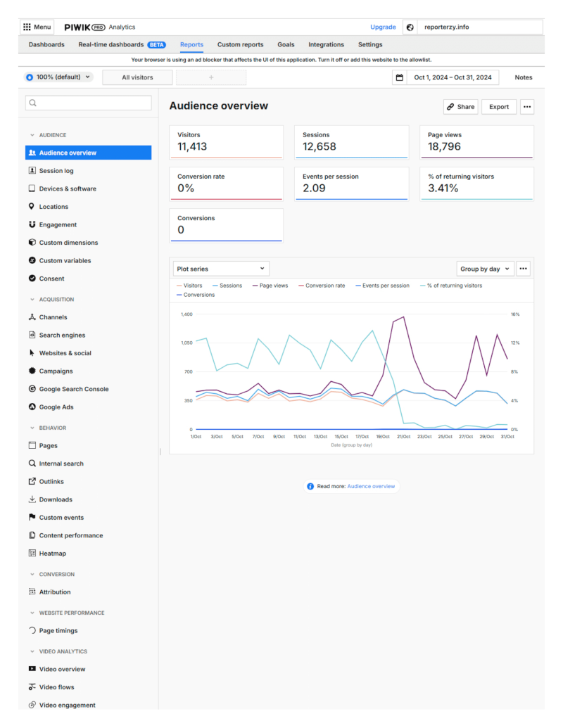Open the Plot series dropdown
563x728 pixels.
(x=221, y=269)
